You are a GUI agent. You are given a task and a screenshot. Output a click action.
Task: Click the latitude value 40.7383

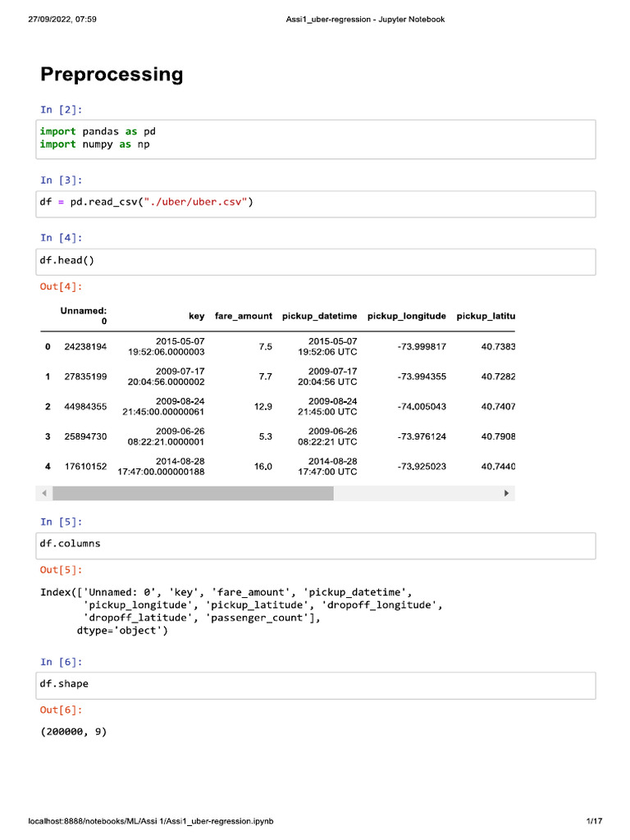tap(498, 347)
